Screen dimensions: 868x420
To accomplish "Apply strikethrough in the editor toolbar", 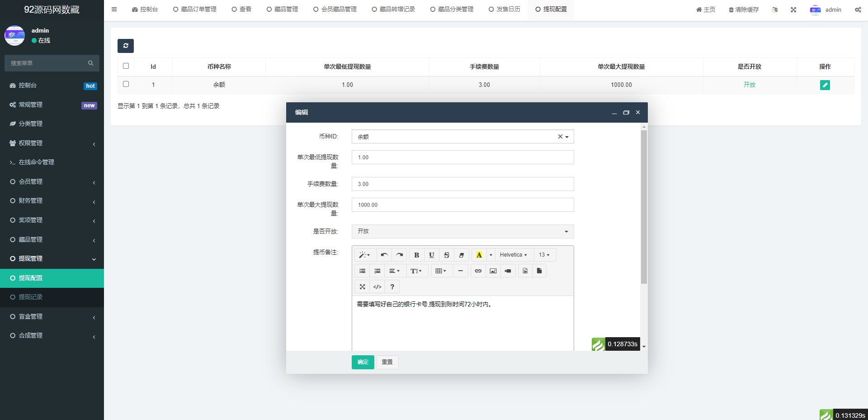I will click(446, 255).
